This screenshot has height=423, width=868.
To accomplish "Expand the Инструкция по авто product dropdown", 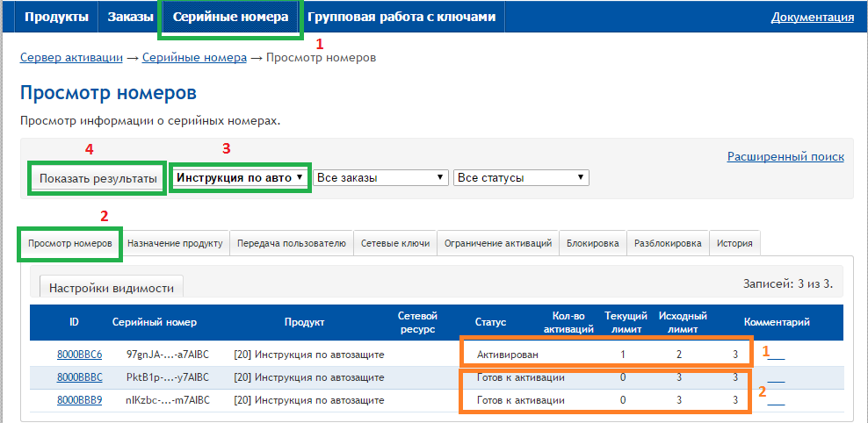I will tap(240, 177).
